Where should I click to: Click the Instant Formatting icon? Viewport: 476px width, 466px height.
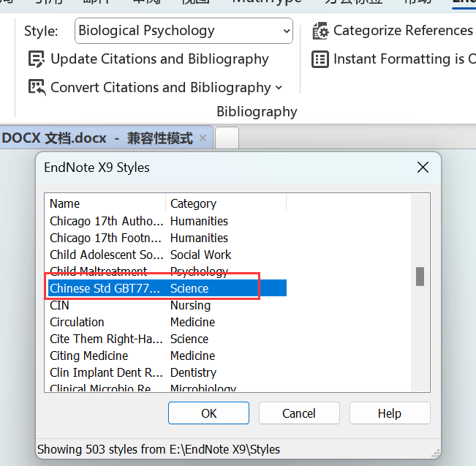(320, 59)
